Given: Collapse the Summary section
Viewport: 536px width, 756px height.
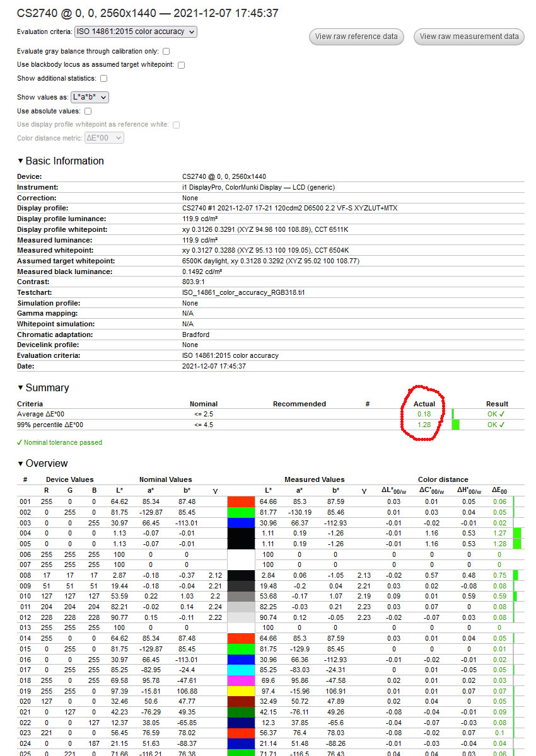Looking at the screenshot, I should 20,387.
